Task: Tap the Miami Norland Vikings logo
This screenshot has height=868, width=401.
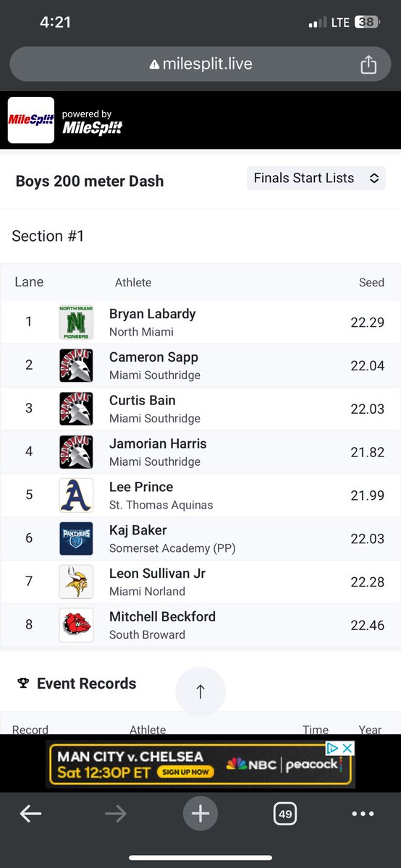Action: pos(76,582)
